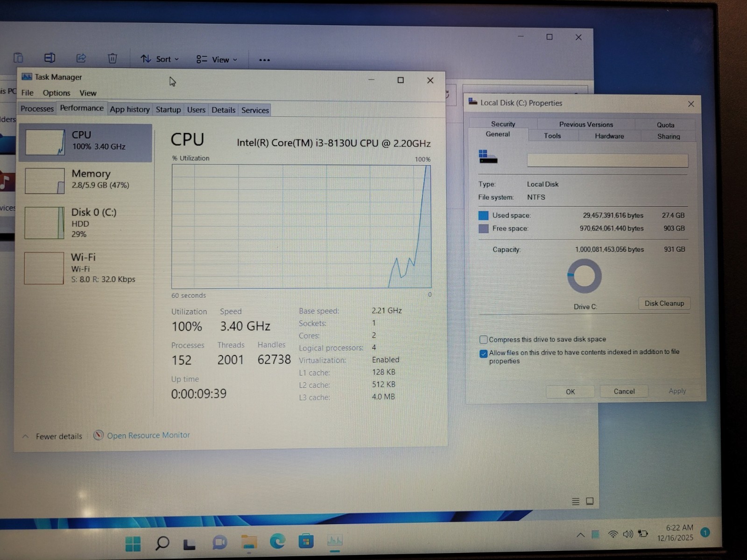This screenshot has height=560, width=747.
Task: Click the Resource Monitor gauge icon
Action: [x=98, y=435]
